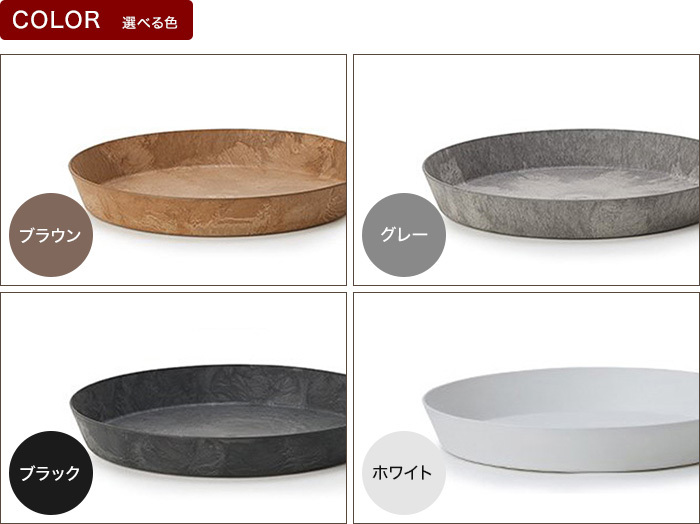
Task: Select the brown ブラウン color circle
Action: point(51,235)
